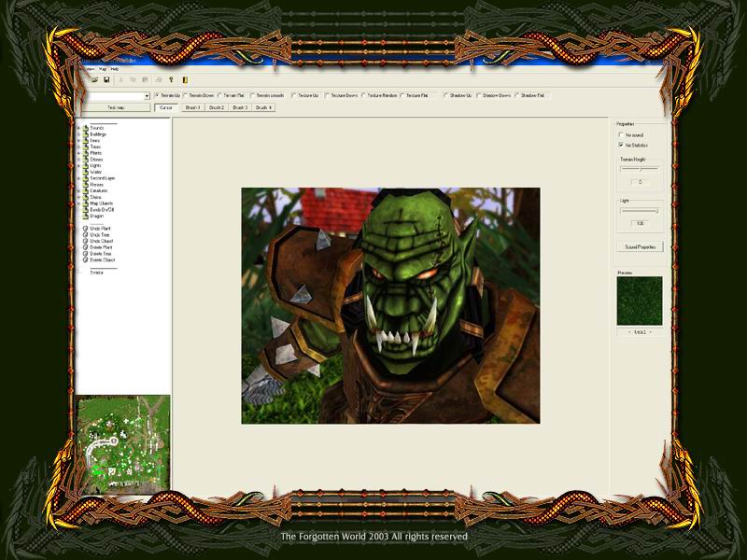Screen dimensions: 747x560
Task: Click the Delete Tree icon
Action: pyautogui.click(x=86, y=254)
